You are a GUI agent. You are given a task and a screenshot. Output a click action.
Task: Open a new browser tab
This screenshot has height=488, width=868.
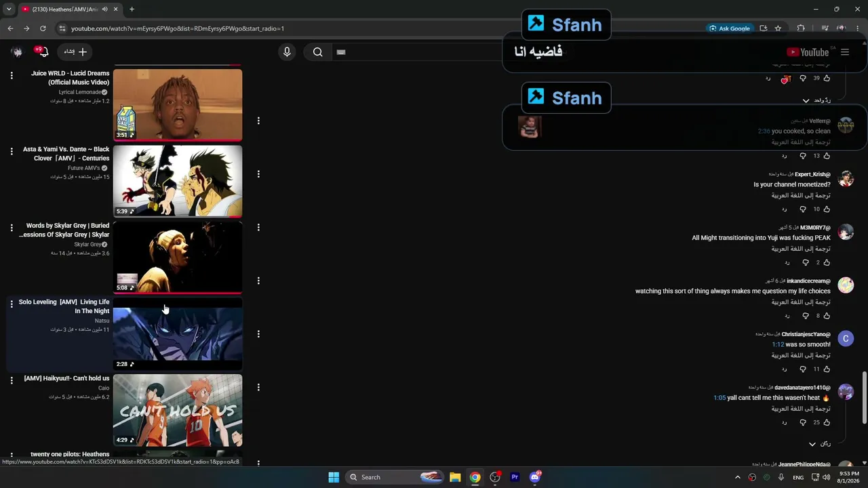coord(132,9)
